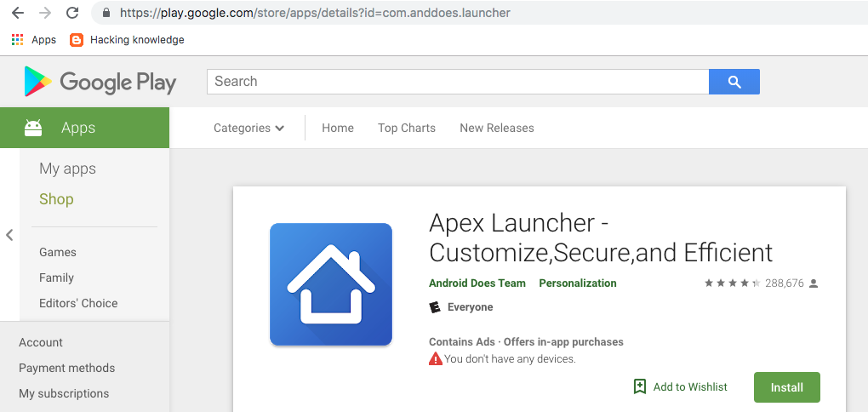Open the Apps grid bookmark icon

pyautogui.click(x=18, y=40)
